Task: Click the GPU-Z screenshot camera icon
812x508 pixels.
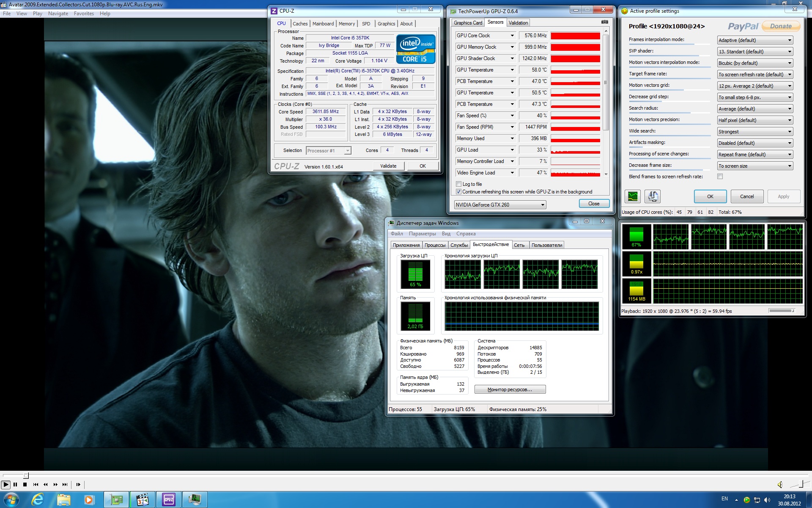Action: (x=605, y=22)
